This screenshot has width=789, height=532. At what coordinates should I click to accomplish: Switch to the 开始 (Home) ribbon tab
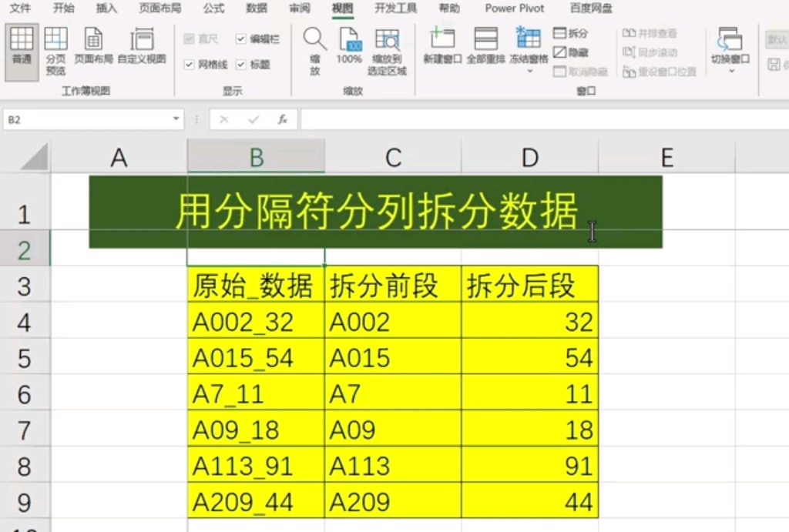pos(63,9)
